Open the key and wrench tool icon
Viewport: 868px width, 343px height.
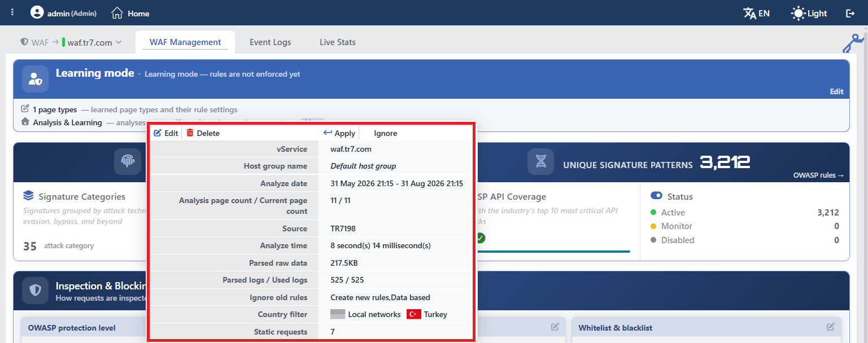(853, 43)
